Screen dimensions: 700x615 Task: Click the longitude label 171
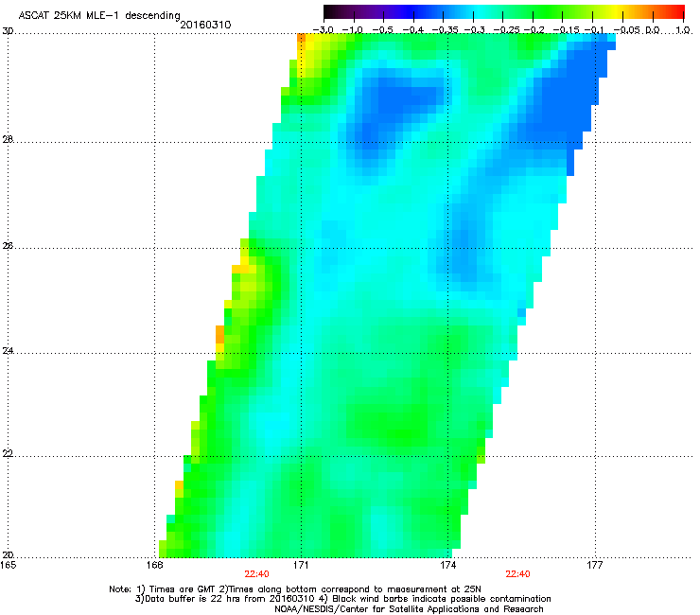tap(301, 565)
